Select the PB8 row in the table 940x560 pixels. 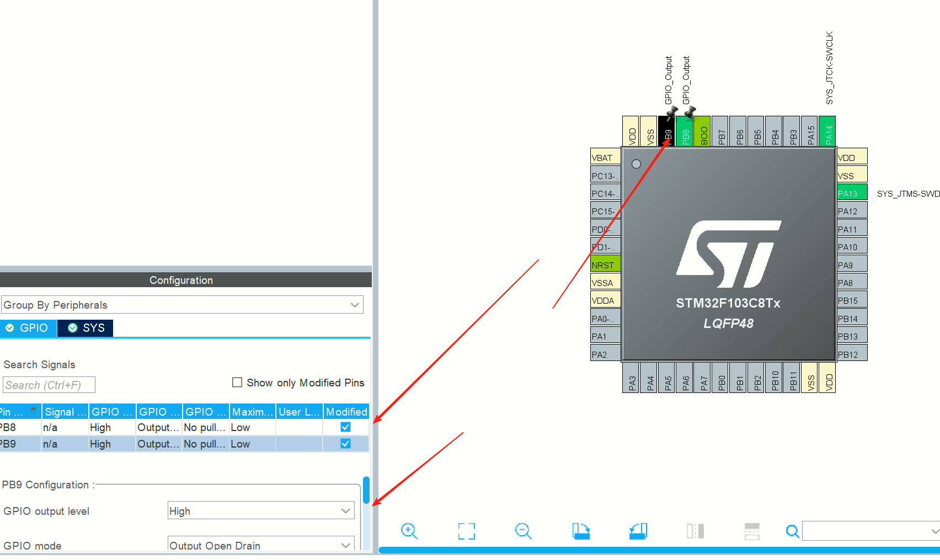[x=184, y=427]
